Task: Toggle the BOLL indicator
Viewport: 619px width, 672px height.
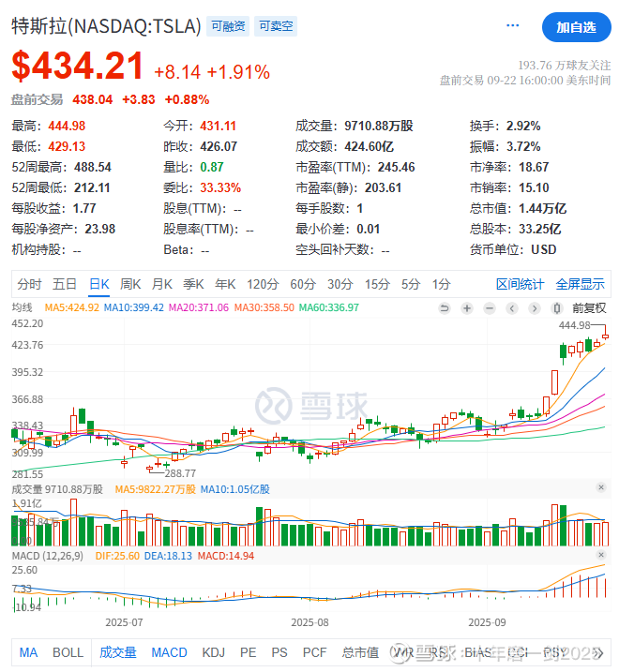Action: tap(68, 652)
